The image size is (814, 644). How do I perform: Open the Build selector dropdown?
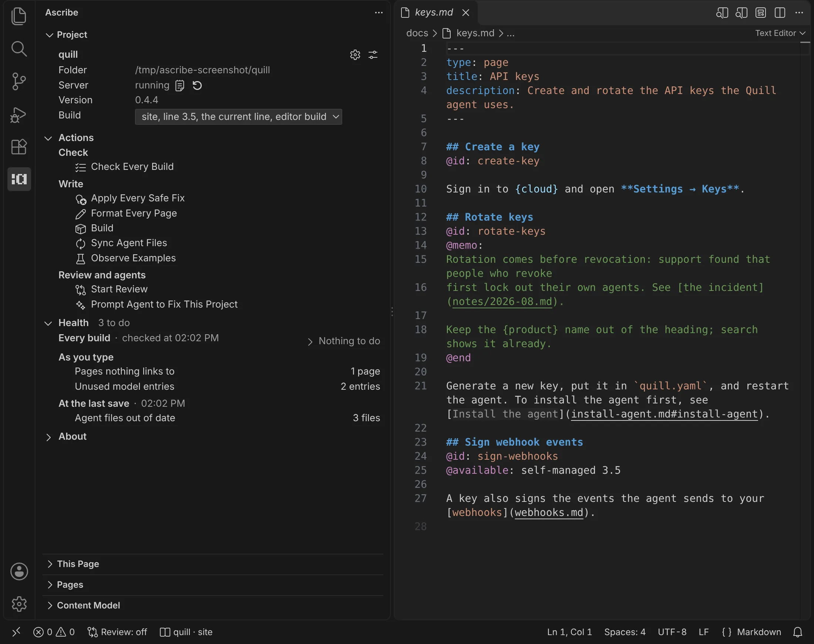(239, 117)
